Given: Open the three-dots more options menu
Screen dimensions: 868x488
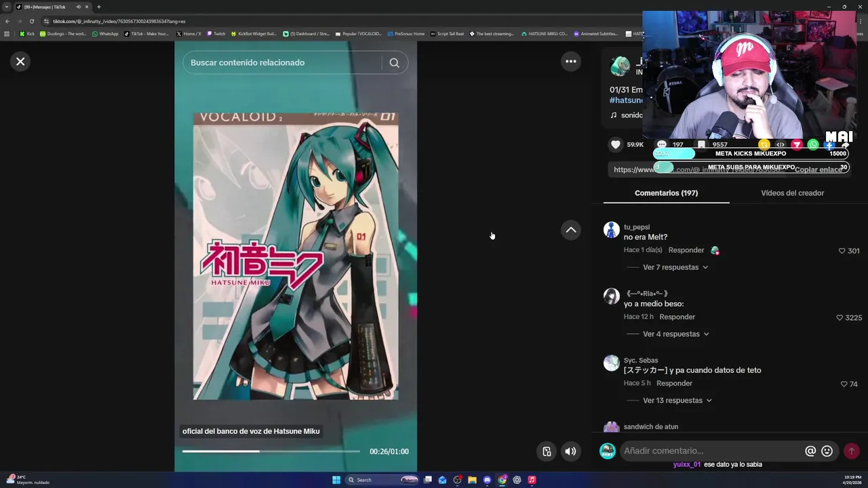Looking at the screenshot, I should 571,62.
